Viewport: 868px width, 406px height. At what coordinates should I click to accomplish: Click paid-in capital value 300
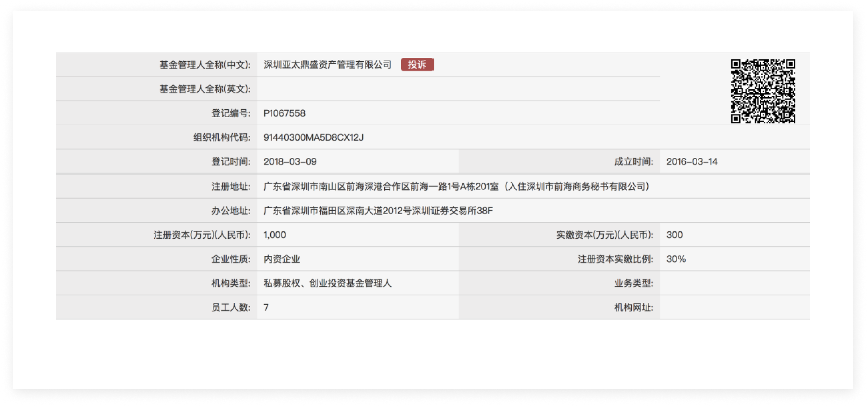click(x=674, y=235)
